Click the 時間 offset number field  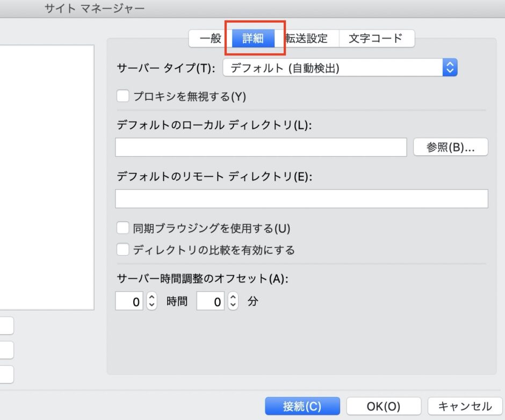tap(129, 302)
